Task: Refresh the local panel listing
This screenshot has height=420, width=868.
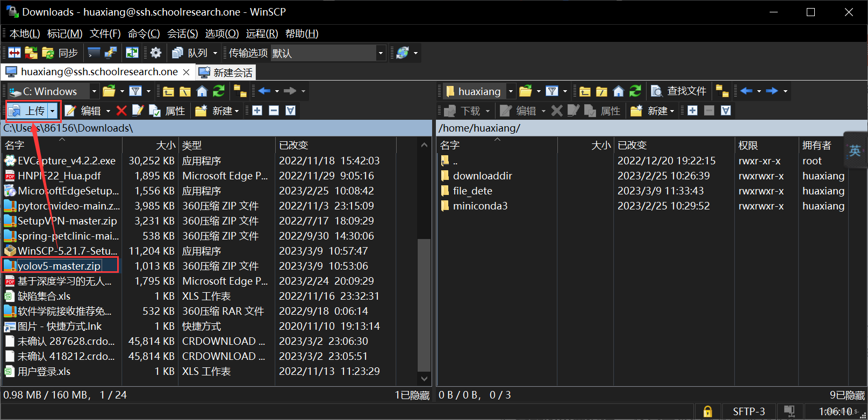Action: click(219, 91)
